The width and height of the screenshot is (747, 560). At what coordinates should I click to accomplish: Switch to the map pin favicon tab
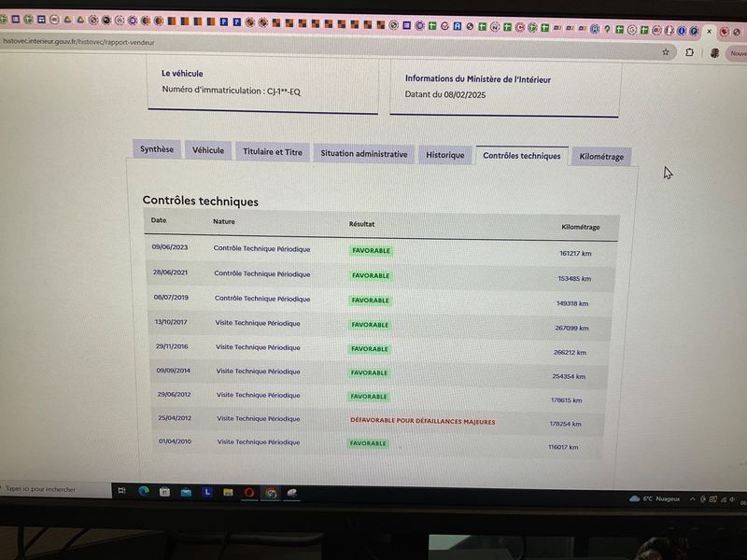[607, 30]
